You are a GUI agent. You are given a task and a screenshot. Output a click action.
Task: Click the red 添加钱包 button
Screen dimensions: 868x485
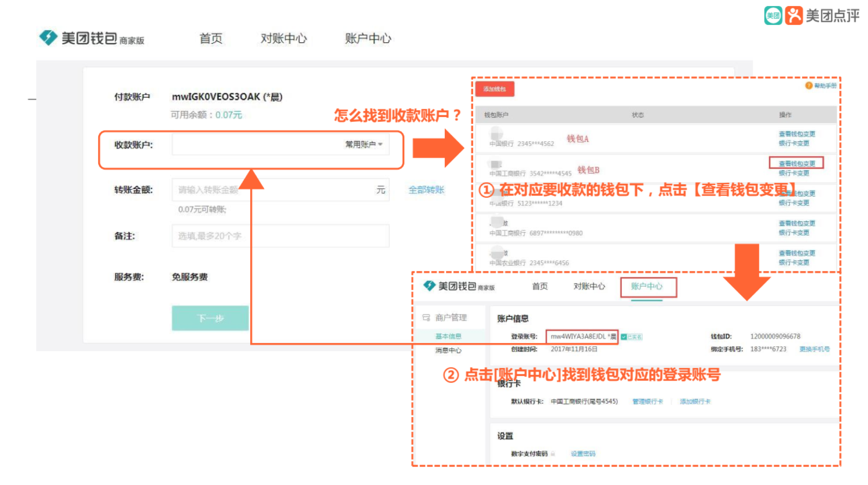coord(495,89)
